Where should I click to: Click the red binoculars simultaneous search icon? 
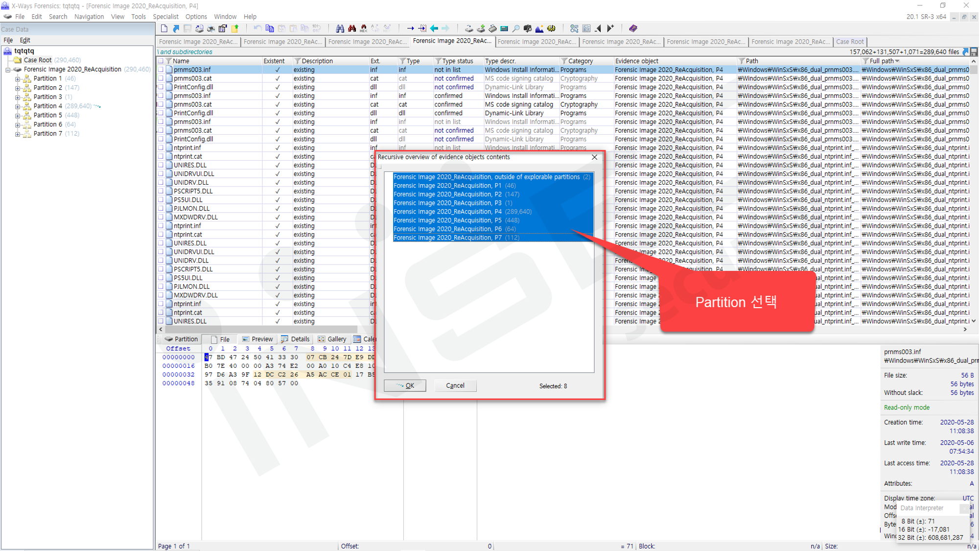[351, 28]
